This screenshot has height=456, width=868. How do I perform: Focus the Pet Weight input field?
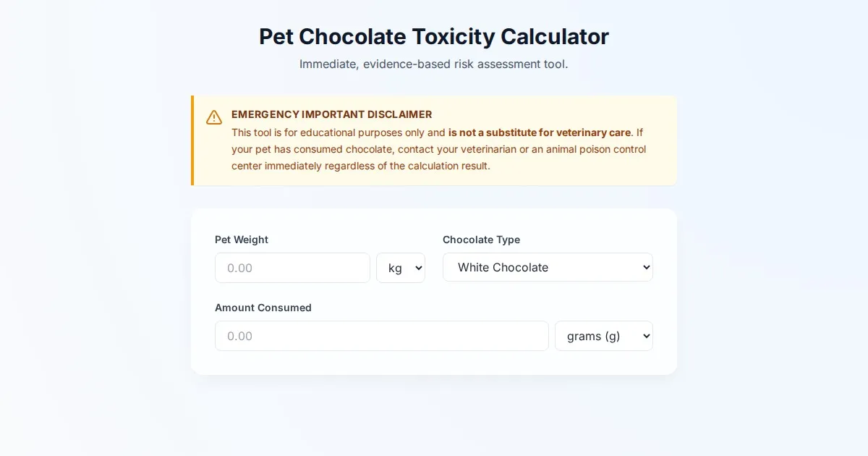point(292,268)
